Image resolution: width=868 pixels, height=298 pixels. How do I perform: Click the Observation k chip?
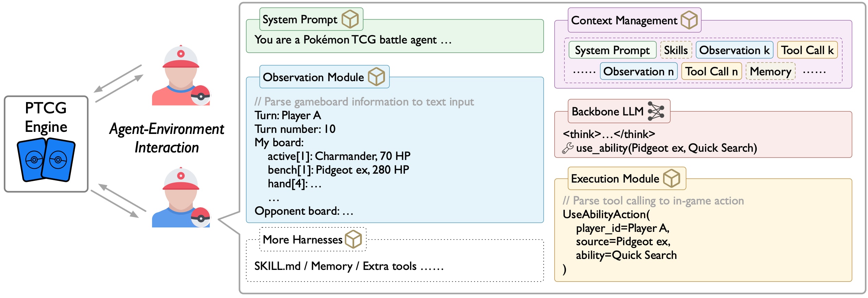point(734,50)
